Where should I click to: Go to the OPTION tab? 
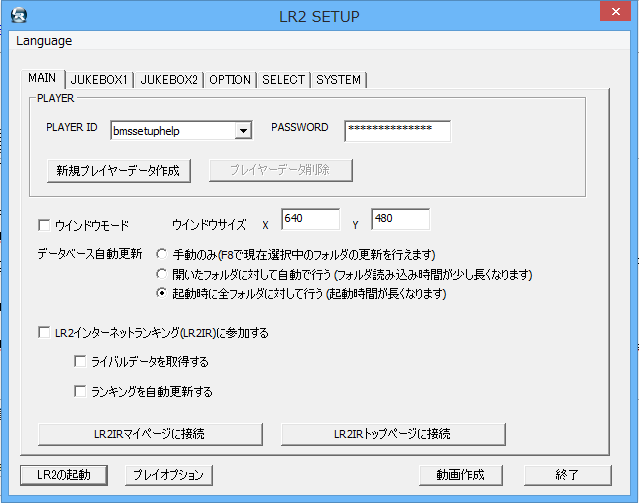pos(230,79)
